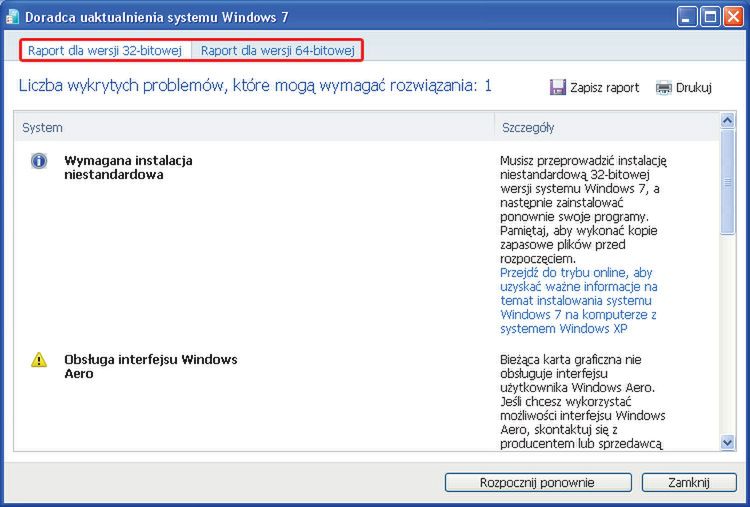Click the blue info icon for installation
This screenshot has width=750, height=507.
[39, 161]
